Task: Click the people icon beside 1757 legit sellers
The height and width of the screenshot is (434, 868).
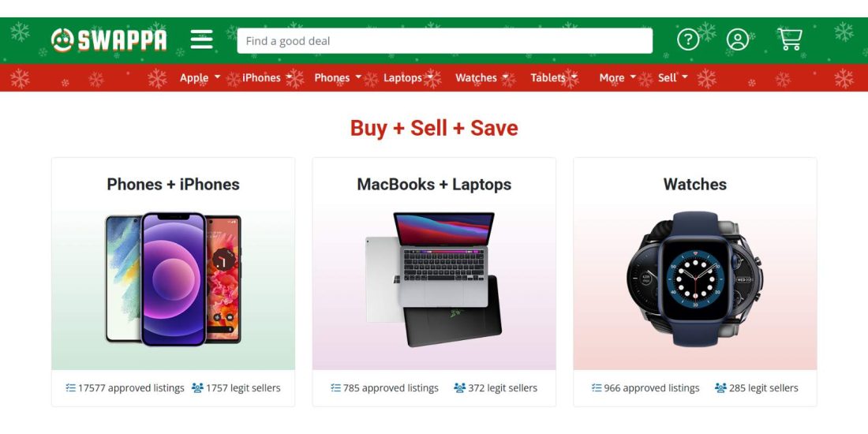Action: click(197, 388)
